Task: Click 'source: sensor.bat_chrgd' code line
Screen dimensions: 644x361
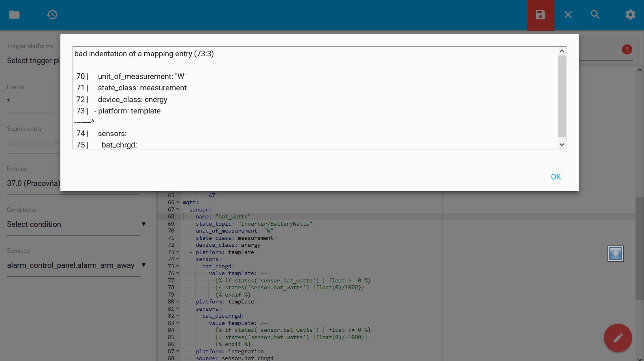Action: point(235,358)
